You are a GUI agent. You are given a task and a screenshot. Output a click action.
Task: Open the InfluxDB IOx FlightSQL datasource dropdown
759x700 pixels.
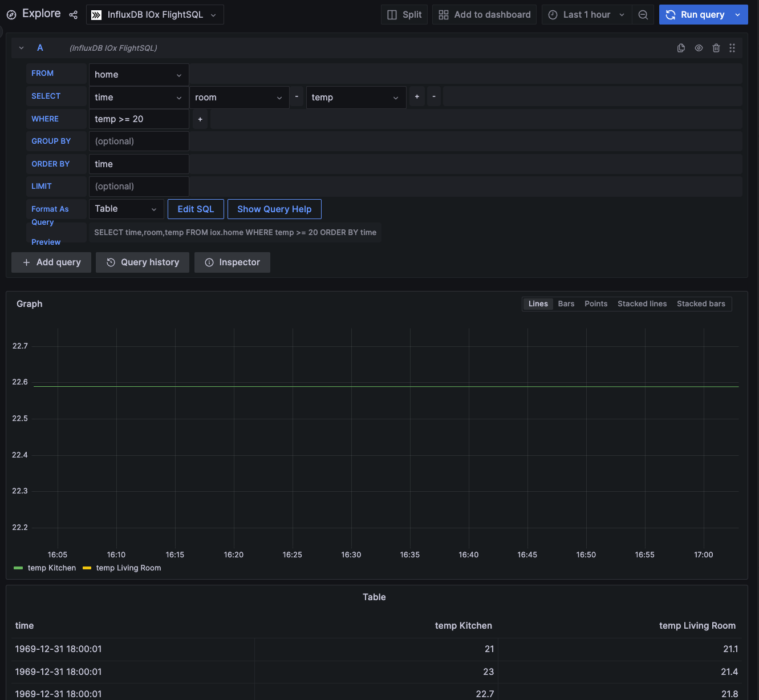pos(155,15)
